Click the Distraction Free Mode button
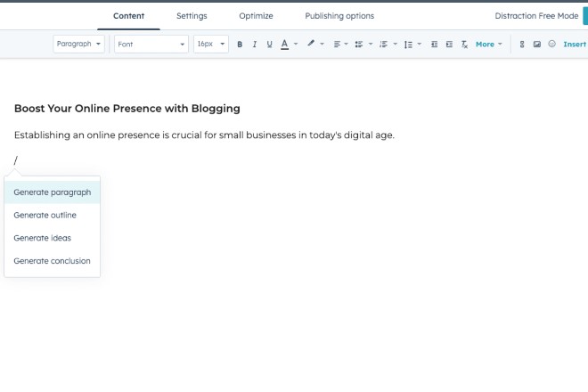Screen dimensions: 588x392 tap(536, 16)
